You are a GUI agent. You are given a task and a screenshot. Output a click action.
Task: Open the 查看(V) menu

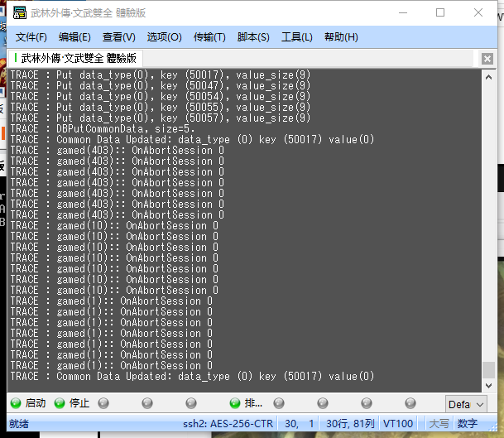tap(118, 37)
